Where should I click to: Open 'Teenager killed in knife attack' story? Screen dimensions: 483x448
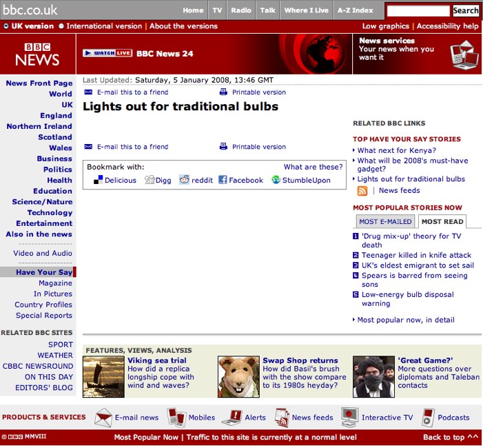(x=416, y=255)
